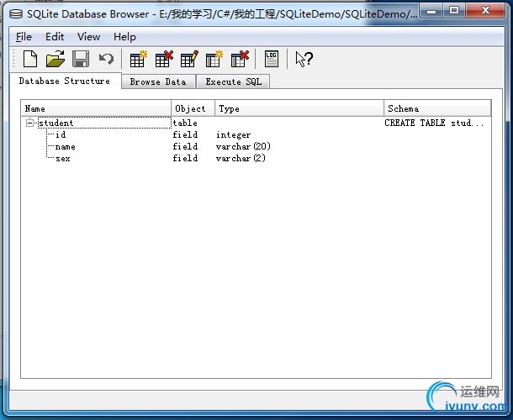
Task: Open the Help menu
Action: [x=124, y=37]
